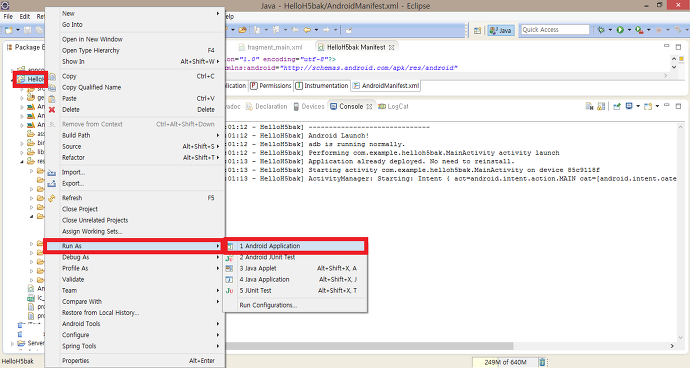Switch to the LogCat view tab
This screenshot has height=368, width=690.
[393, 107]
